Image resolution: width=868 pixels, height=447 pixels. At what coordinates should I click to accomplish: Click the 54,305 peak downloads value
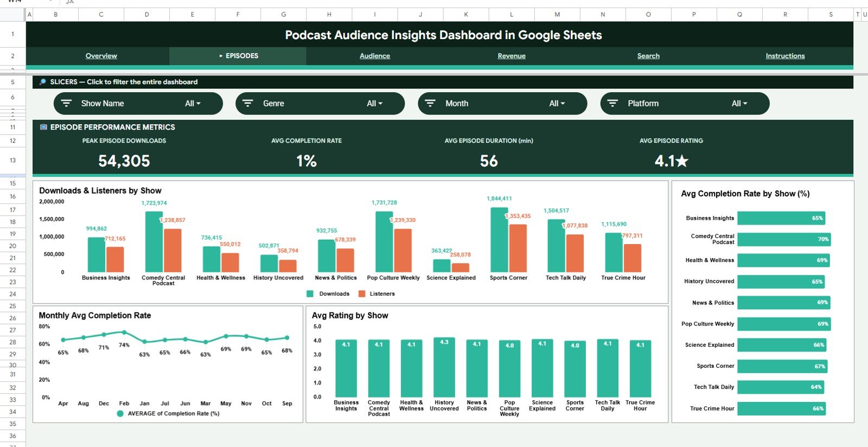pos(124,161)
